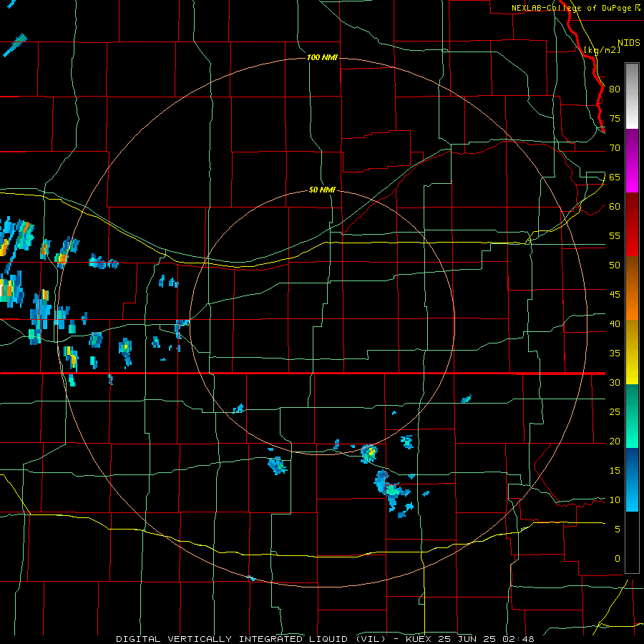
Task: Click the 50 NMI range ring label
Action: pos(322,190)
